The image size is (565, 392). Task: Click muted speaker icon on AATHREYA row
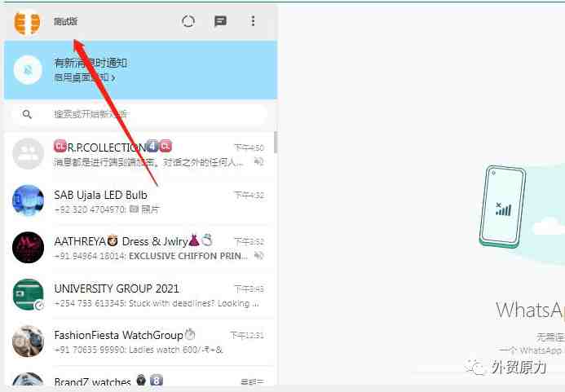pyautogui.click(x=258, y=255)
